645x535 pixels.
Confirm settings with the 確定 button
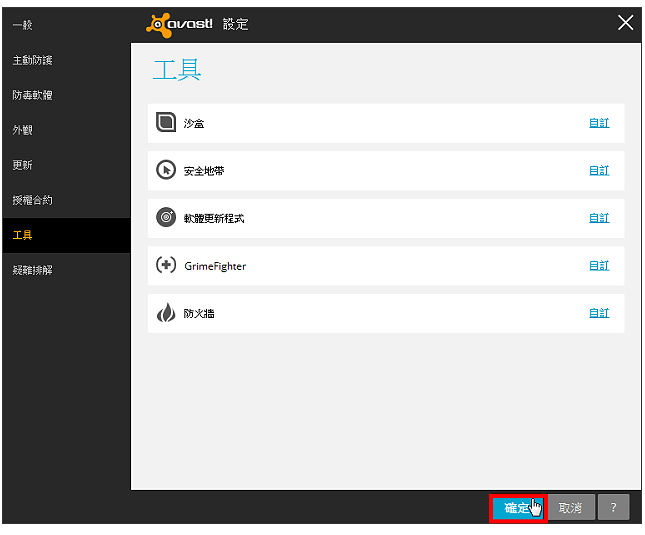click(x=518, y=508)
